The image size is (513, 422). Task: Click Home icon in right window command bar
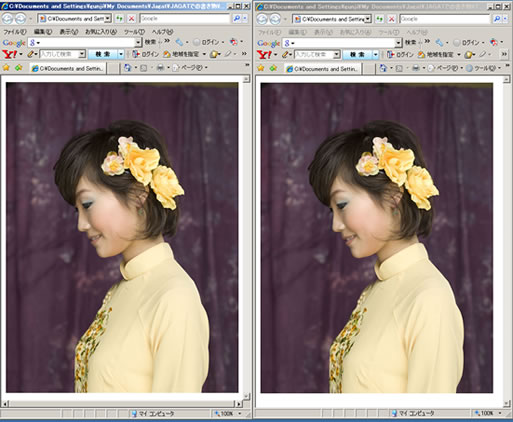pyautogui.click(x=383, y=68)
